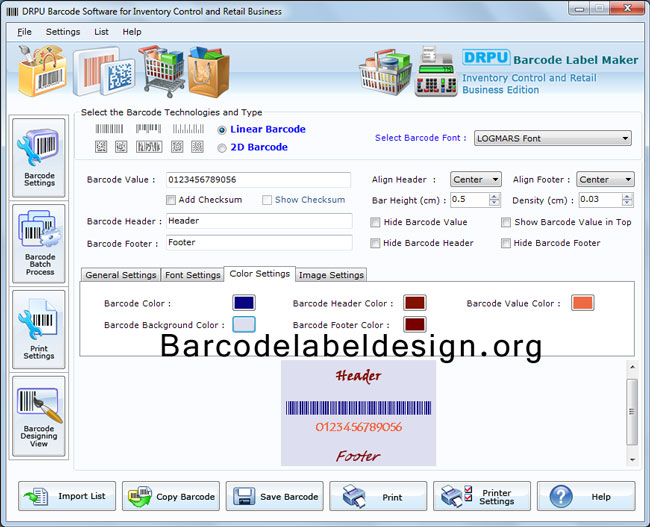Open the Barcode Settings sidebar panel

(39, 158)
